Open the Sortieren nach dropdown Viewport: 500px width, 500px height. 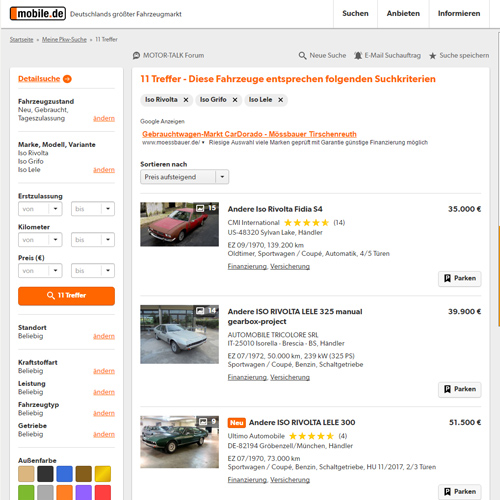pyautogui.click(x=184, y=177)
